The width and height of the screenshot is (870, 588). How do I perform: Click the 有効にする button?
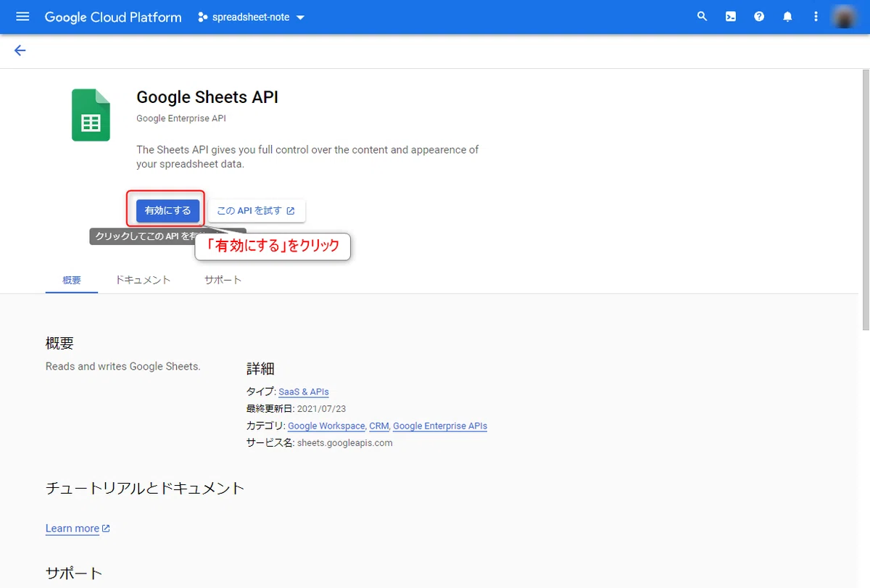[x=167, y=210]
